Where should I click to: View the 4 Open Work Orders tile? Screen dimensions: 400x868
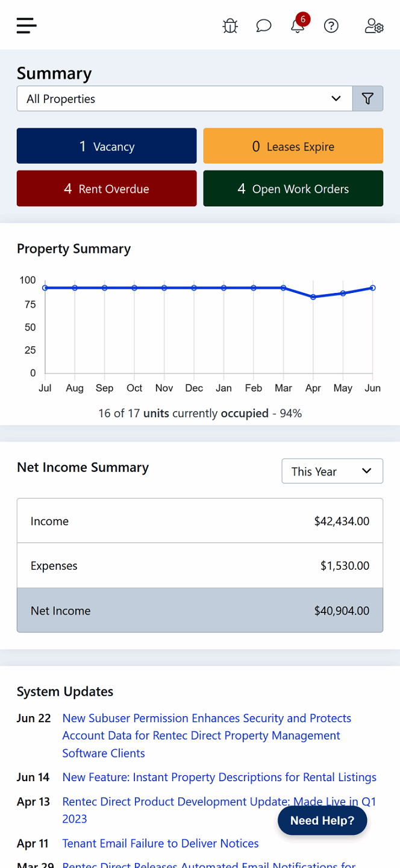pos(293,189)
